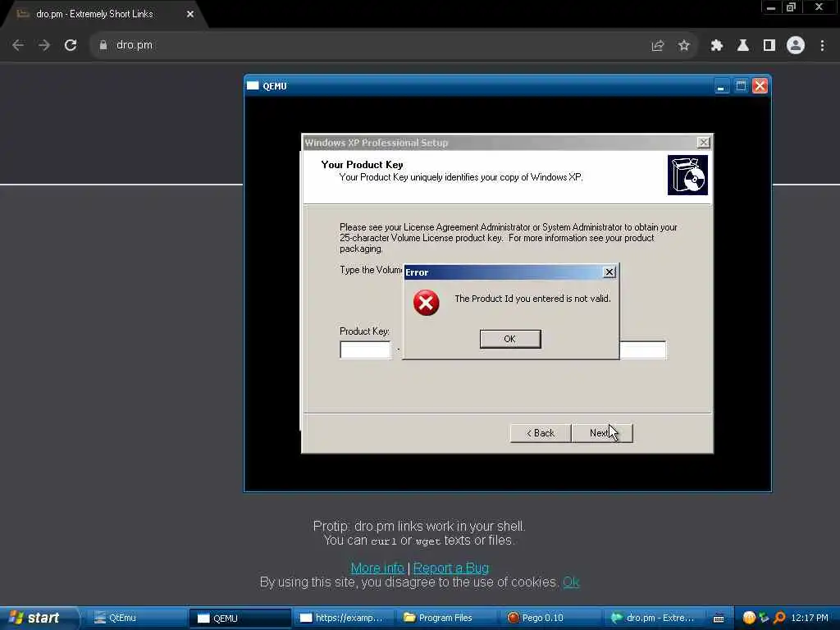Image resolution: width=840 pixels, height=630 pixels.
Task: Reload the dro.pm page
Action: tap(71, 45)
